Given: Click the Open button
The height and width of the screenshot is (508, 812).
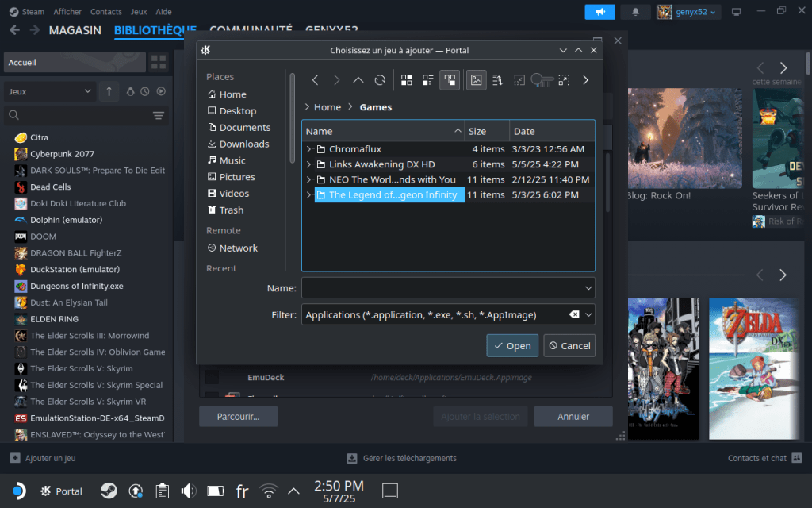Looking at the screenshot, I should [x=511, y=346].
